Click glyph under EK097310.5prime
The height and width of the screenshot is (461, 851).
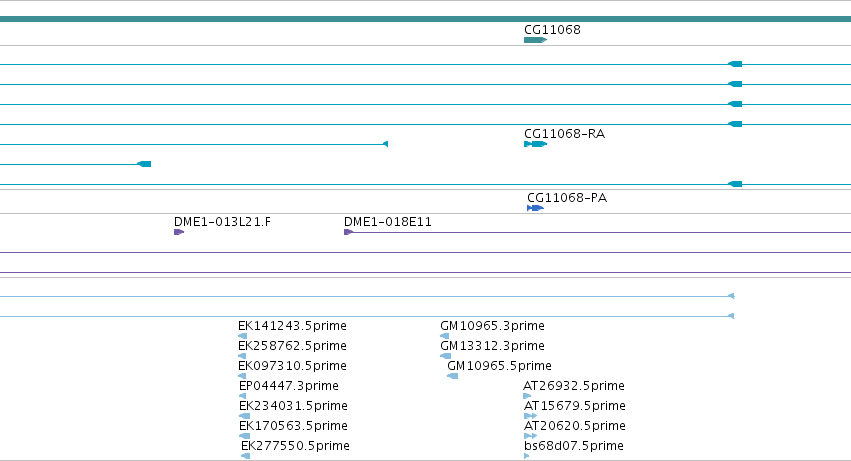pyautogui.click(x=242, y=376)
